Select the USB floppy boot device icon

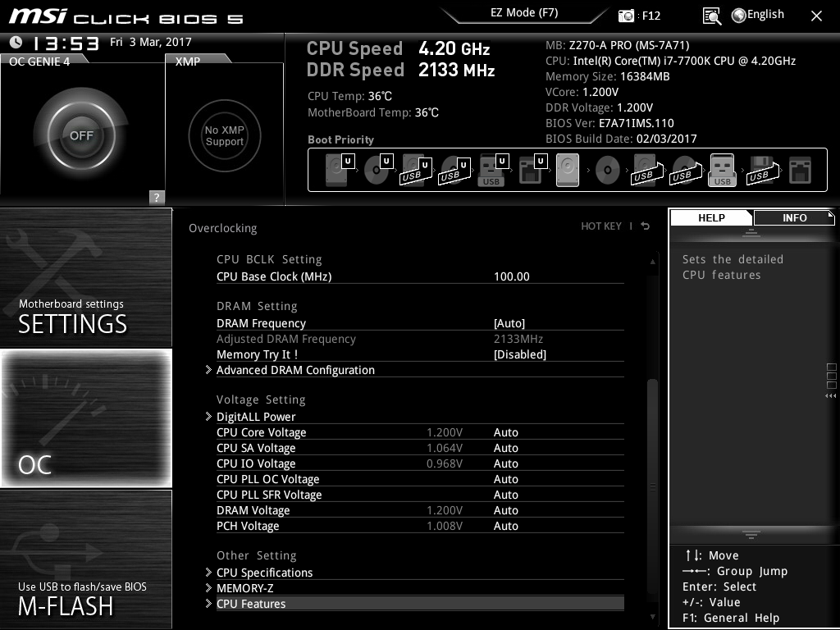(763, 171)
